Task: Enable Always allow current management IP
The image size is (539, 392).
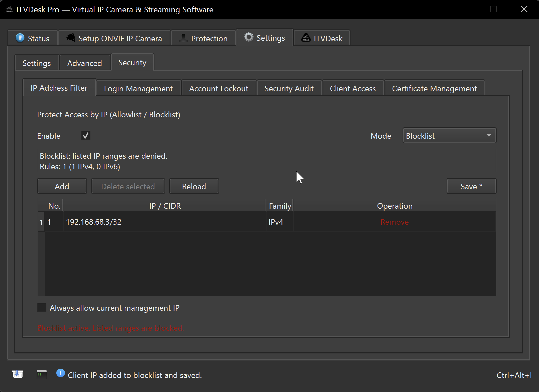Action: 42,307
